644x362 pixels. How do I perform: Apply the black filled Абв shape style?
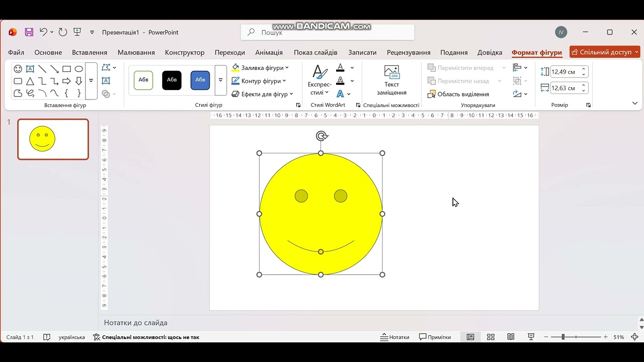[172, 80]
